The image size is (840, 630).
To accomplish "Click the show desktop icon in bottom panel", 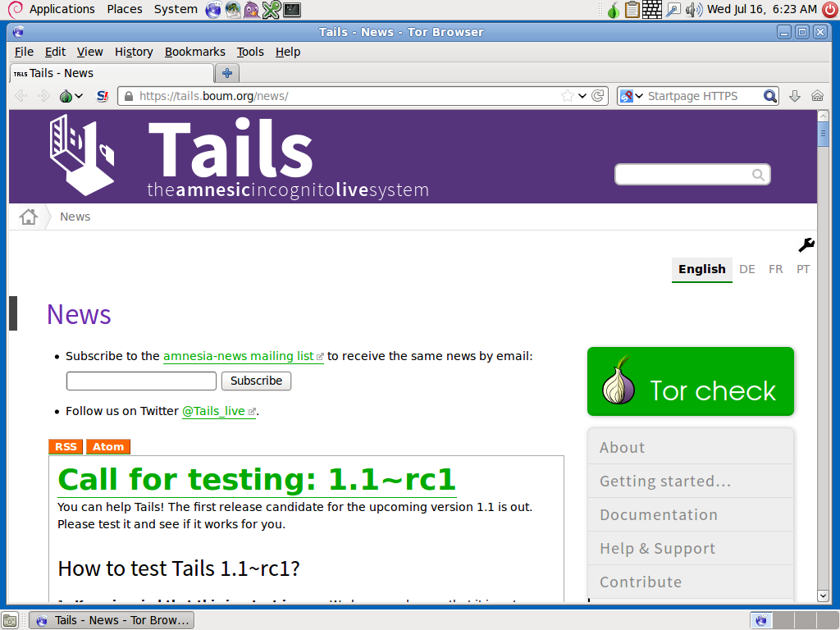I will pos(10,620).
